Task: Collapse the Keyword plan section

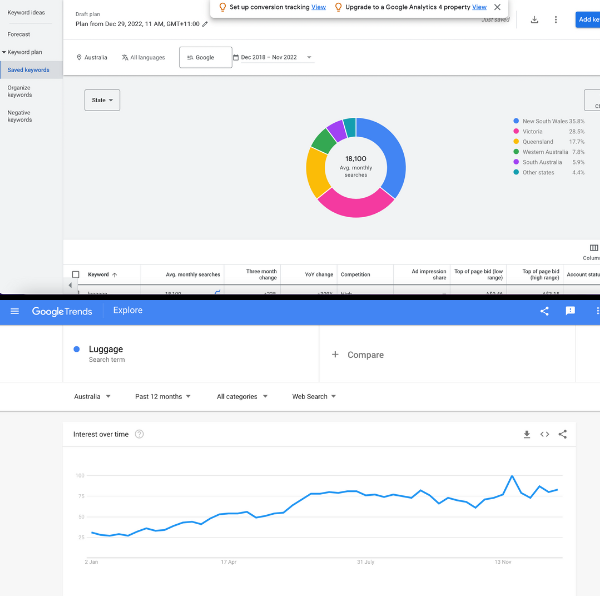Action: (x=4, y=52)
